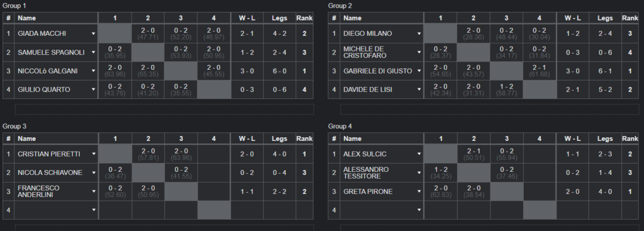644x231 pixels.
Task: Click the Name column header in Group 4
Action: [352, 139]
